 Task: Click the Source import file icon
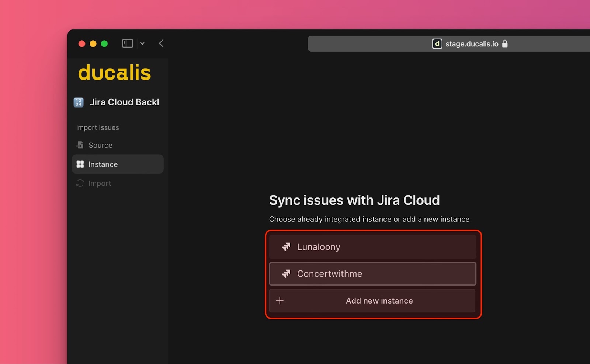[80, 145]
